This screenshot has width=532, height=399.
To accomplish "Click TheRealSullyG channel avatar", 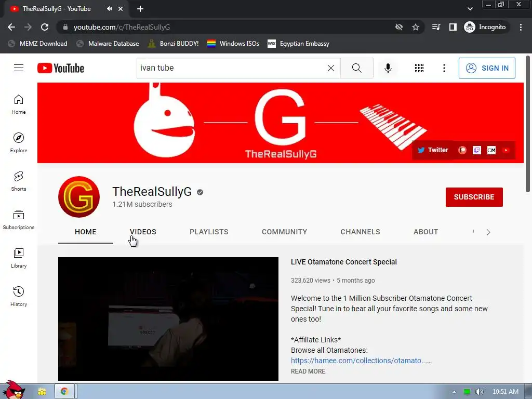I will (79, 197).
